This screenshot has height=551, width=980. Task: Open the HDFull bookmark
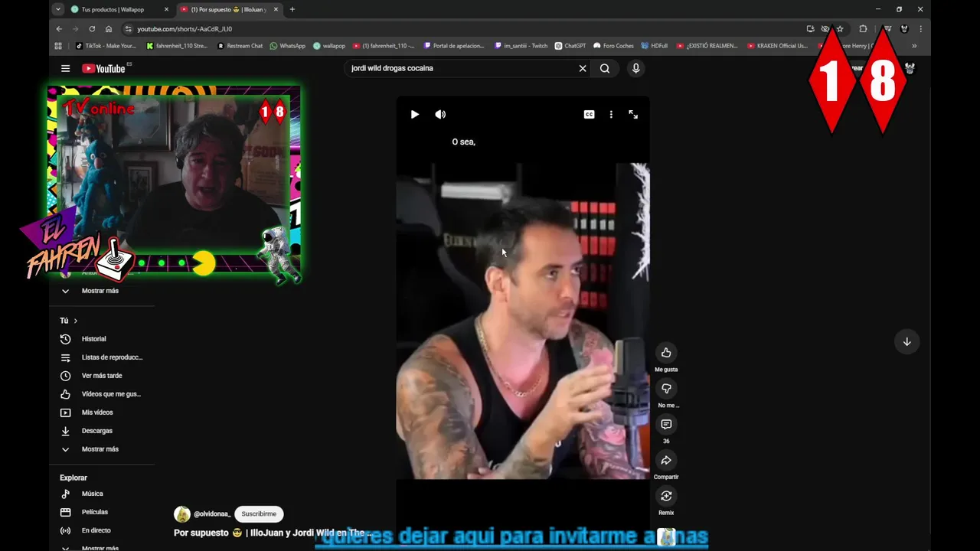click(655, 46)
